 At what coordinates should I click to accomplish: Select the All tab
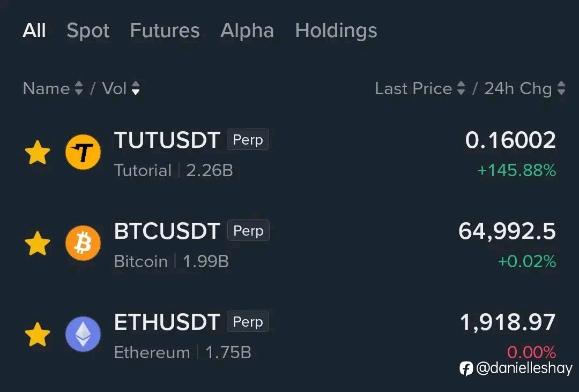pos(34,30)
